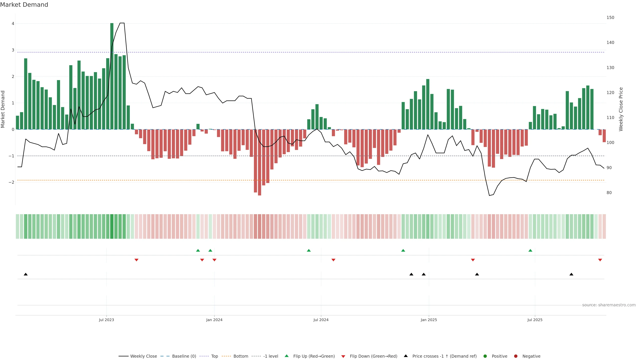The image size is (644, 362).
Task: Click the green Positive circle in legend
Action: pyautogui.click(x=485, y=356)
